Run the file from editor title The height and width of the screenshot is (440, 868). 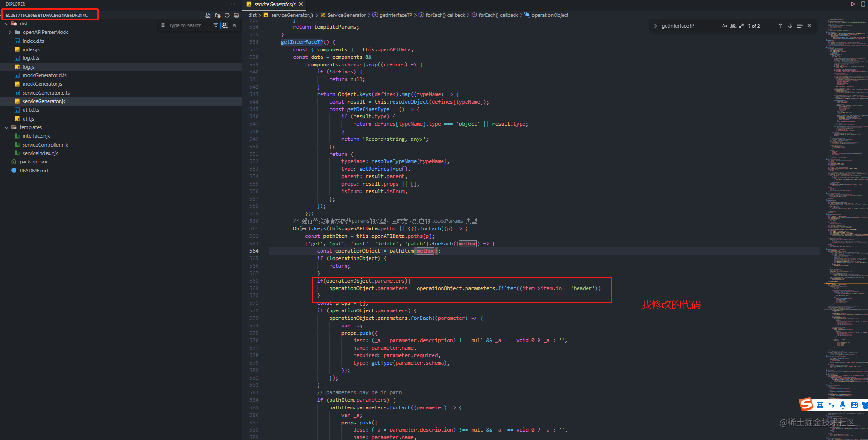(x=852, y=4)
